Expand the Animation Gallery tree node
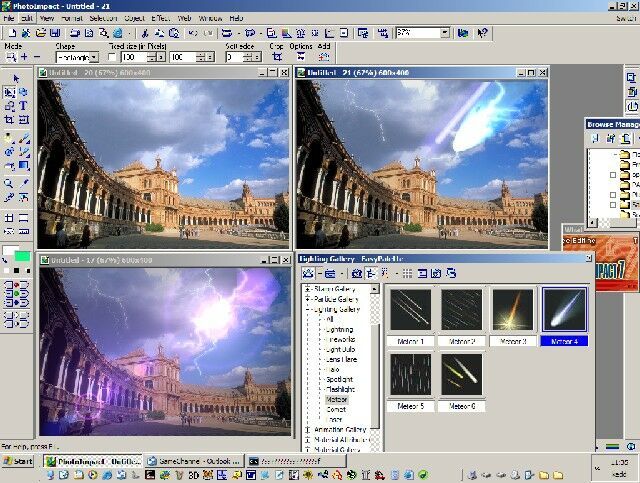The height and width of the screenshot is (483, 640). (307, 430)
